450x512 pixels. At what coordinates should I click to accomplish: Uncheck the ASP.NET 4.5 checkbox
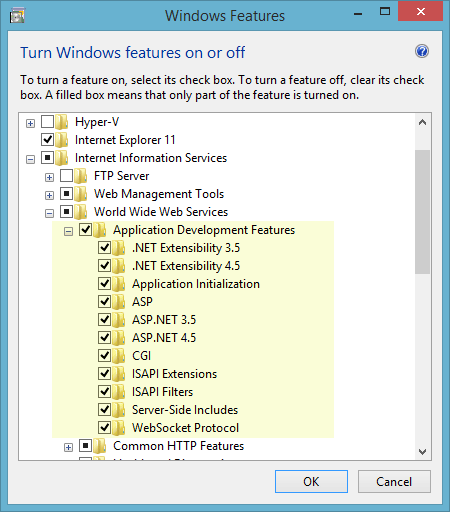pyautogui.click(x=104, y=337)
